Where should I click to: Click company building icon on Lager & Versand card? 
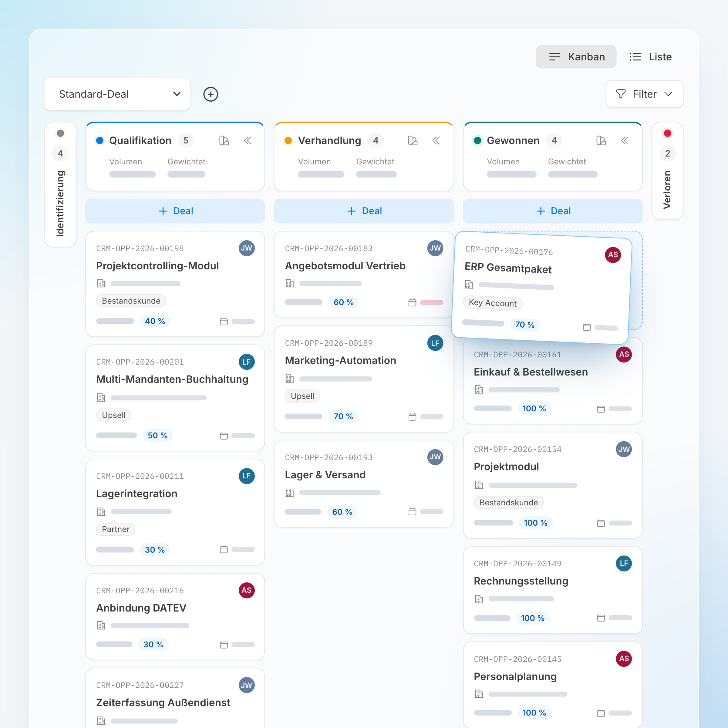tap(290, 493)
